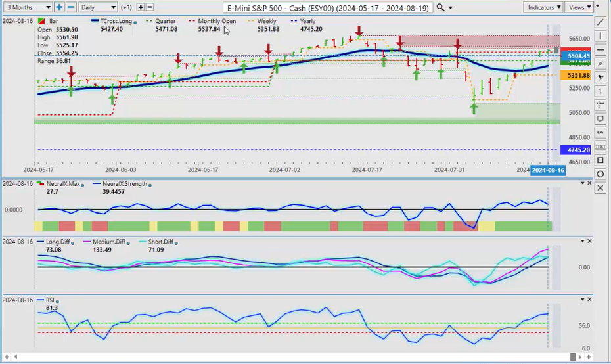Select the vertical line drawing tool

(600, 35)
